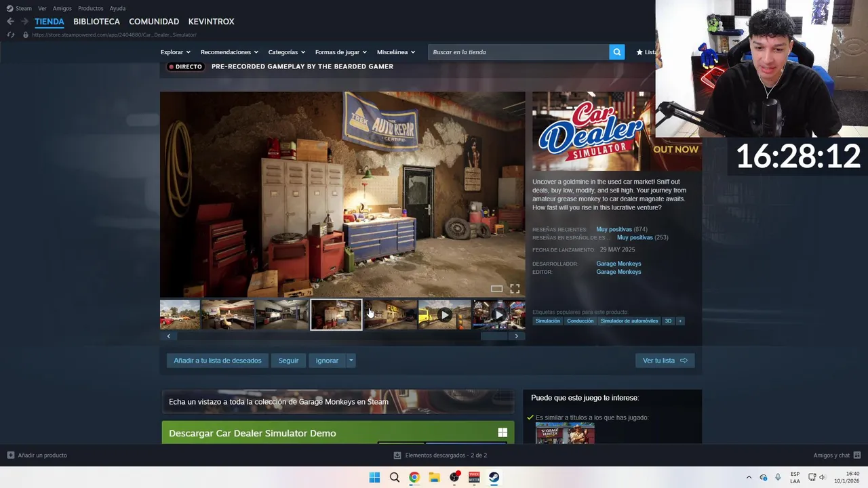
Task: Click the Buscar en la tienda field
Action: 518,52
